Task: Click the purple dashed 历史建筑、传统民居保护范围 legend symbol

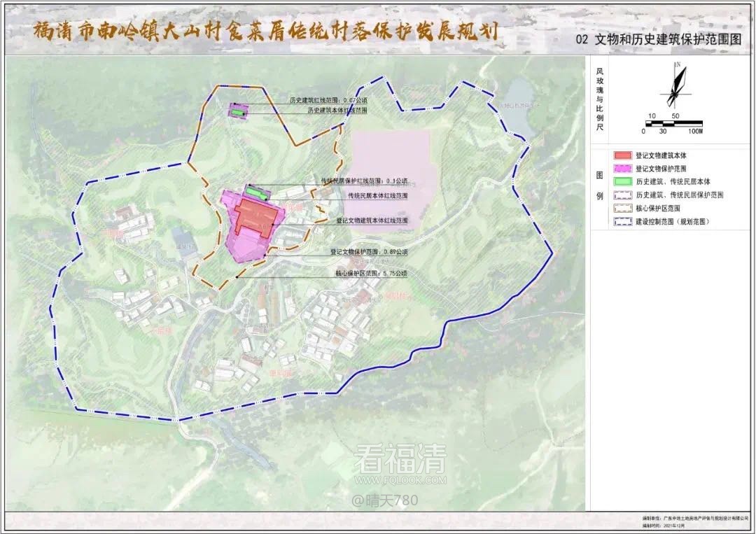Action: point(623,195)
